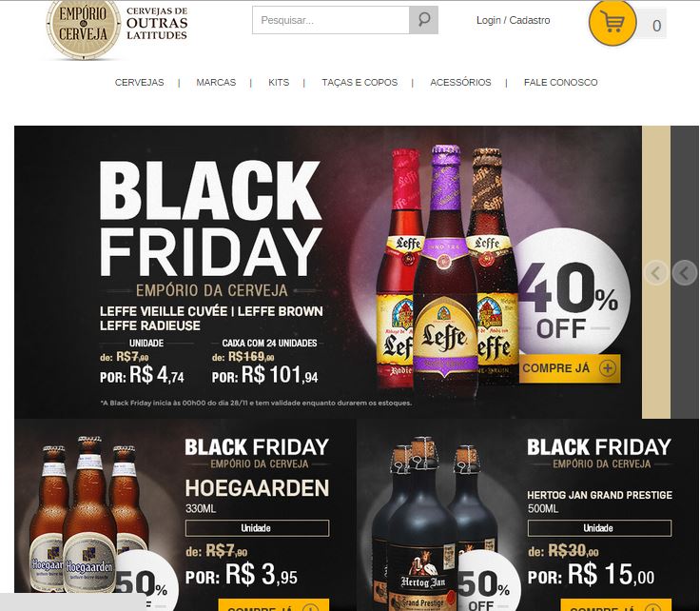Open the Marcas menu item
This screenshot has height=611, width=700.
(x=216, y=82)
